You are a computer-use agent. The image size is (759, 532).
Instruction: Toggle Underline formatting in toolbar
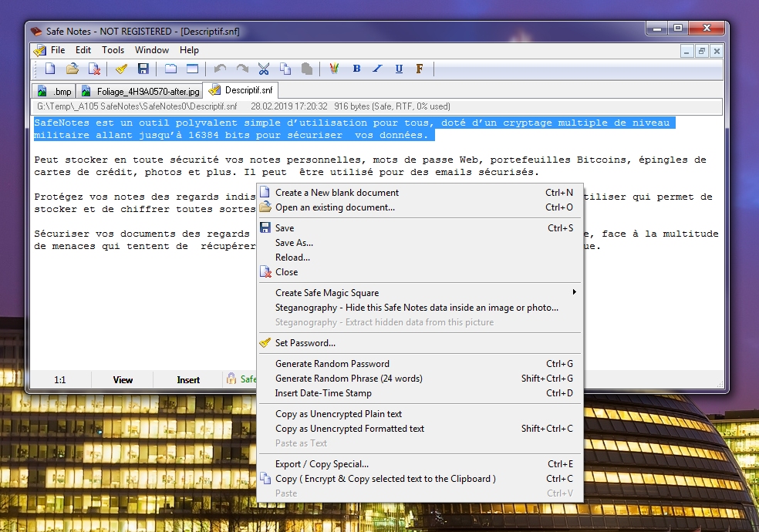[x=399, y=69]
